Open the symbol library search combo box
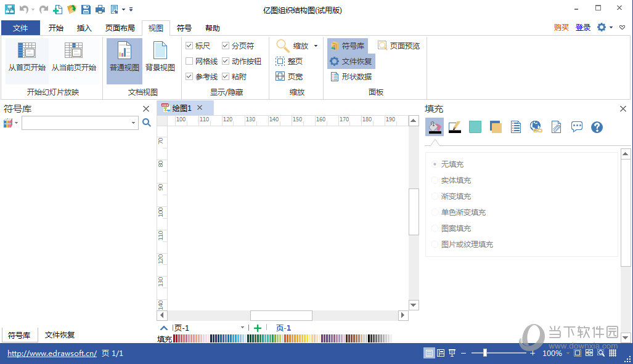 pos(80,123)
